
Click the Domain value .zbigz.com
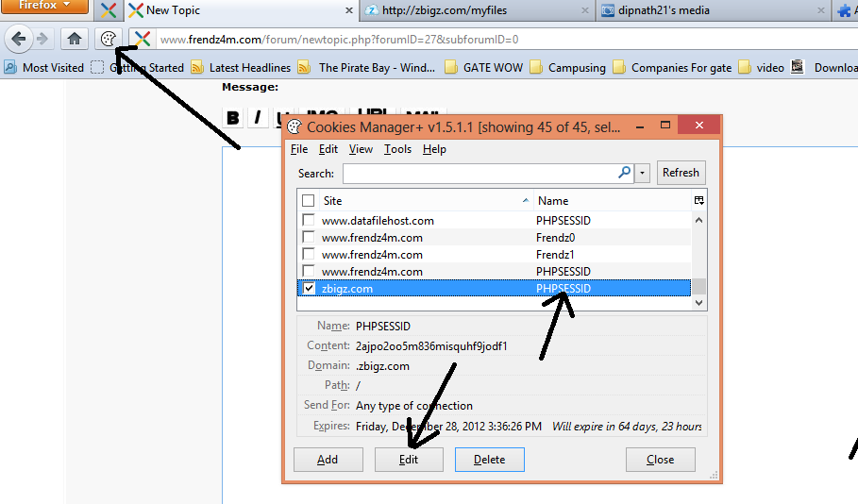click(382, 366)
